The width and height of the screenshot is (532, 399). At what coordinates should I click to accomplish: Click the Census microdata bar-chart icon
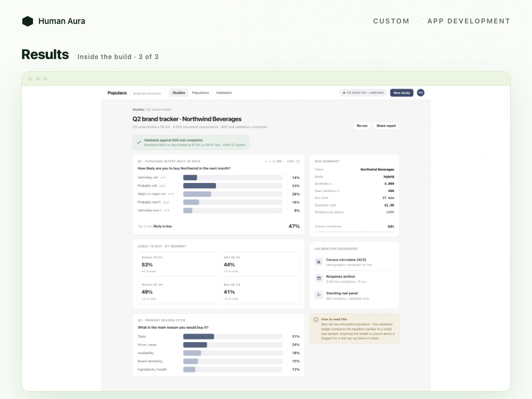[319, 262]
